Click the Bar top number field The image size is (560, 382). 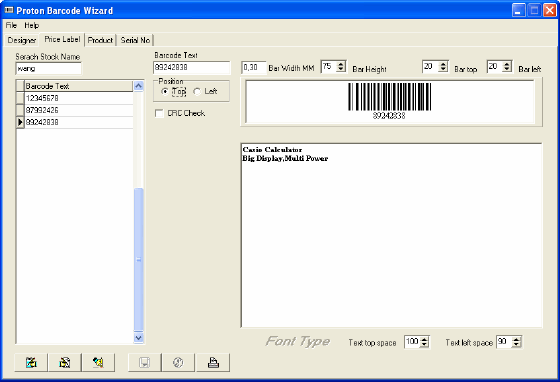(431, 67)
